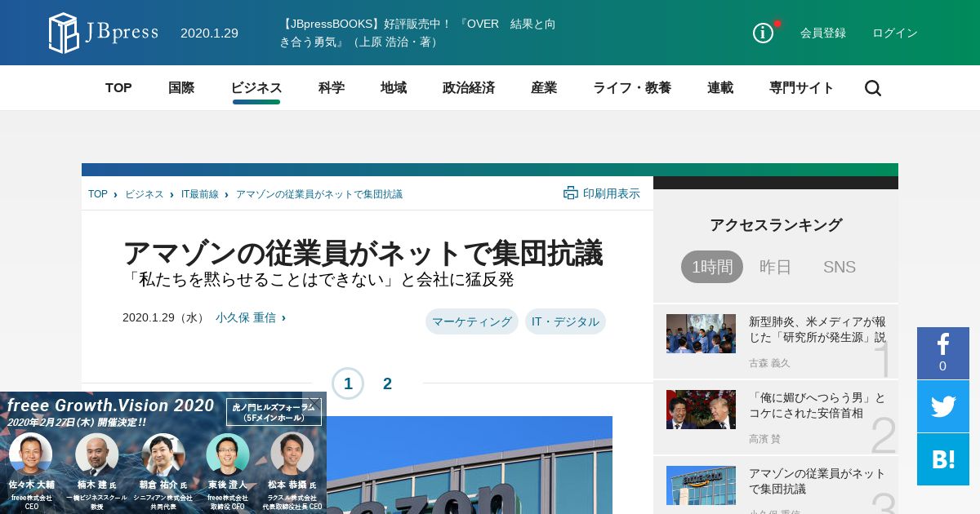Open the freee Growth.Vision 2020 ad banner
The image size is (980, 514).
tap(163, 453)
